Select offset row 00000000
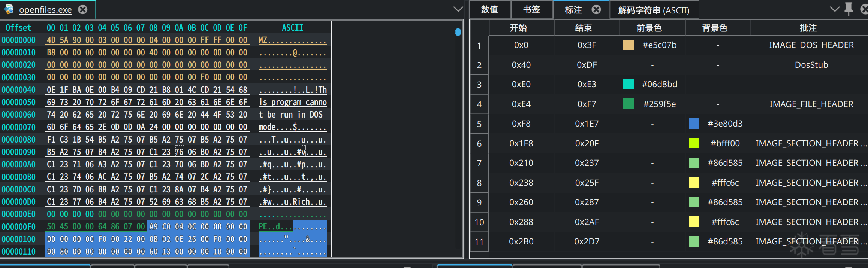The height and width of the screenshot is (268, 868). click(x=19, y=40)
